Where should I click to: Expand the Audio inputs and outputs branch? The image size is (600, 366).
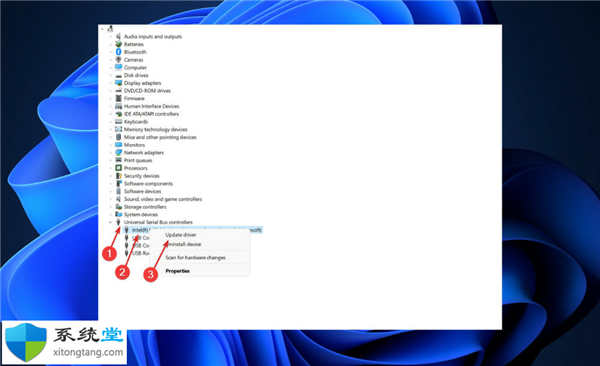click(111, 36)
